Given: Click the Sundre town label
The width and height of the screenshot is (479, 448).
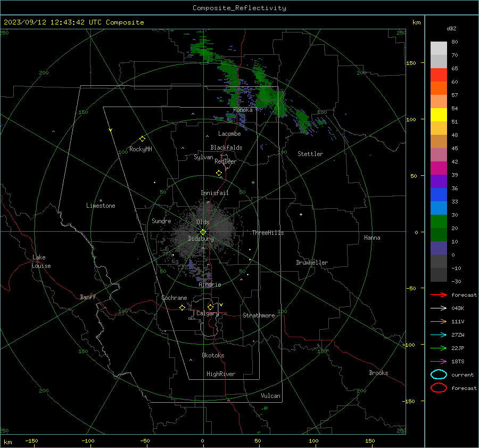Looking at the screenshot, I should [161, 221].
